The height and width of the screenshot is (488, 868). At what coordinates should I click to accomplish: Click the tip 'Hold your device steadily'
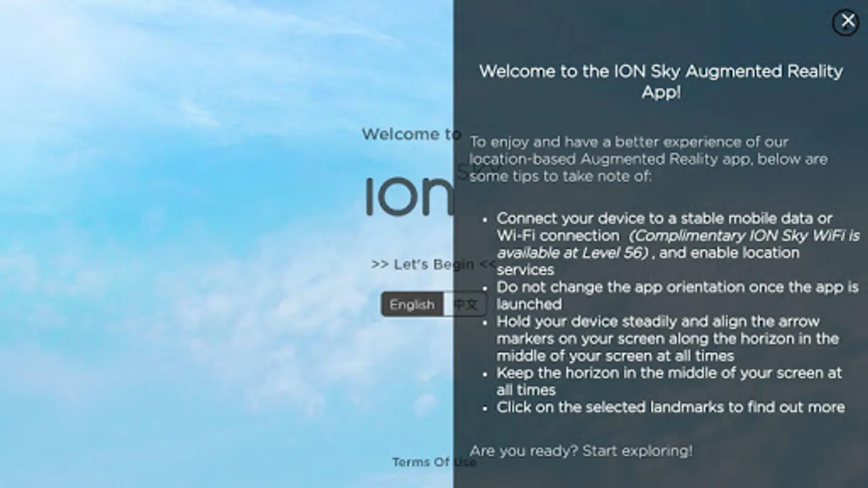[x=668, y=338]
